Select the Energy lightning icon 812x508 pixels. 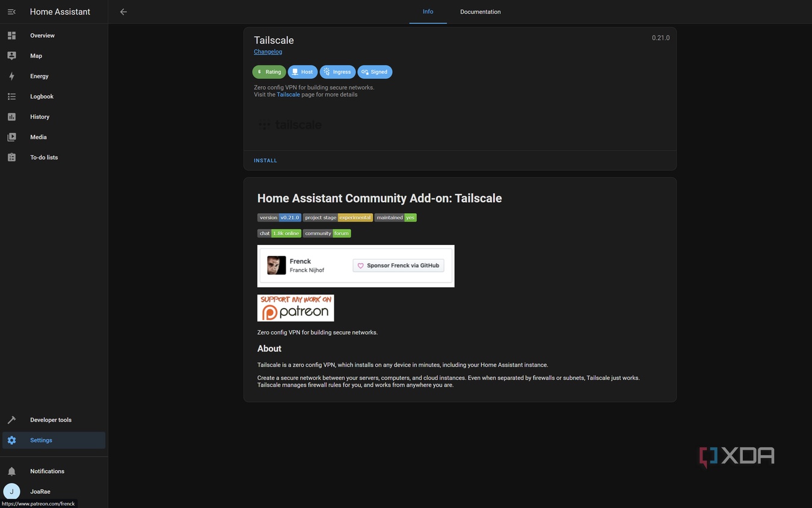click(x=11, y=76)
